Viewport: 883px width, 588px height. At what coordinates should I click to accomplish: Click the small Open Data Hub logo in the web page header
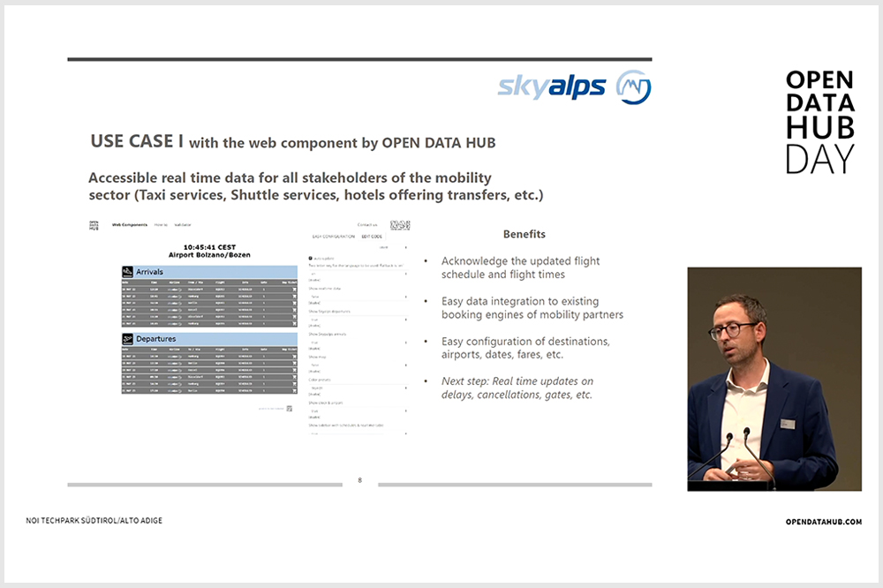94,225
